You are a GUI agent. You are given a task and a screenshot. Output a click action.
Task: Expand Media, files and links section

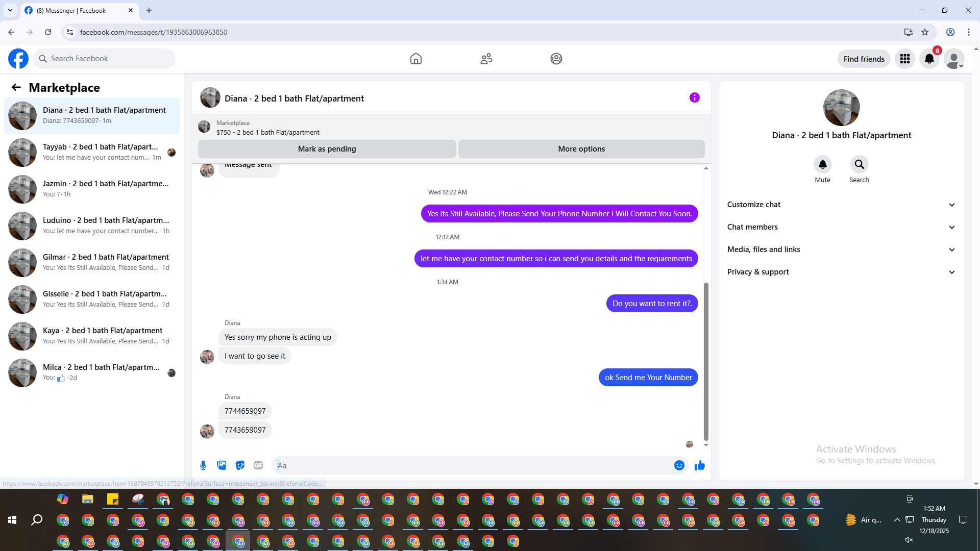(x=841, y=249)
